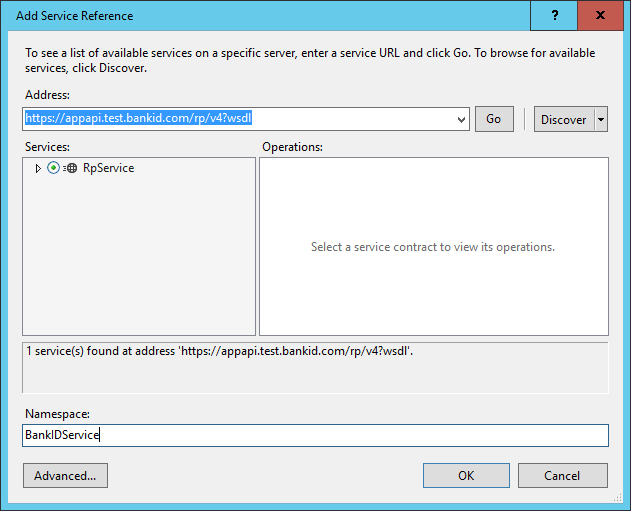
Task: Click the Add Service Reference title bar
Action: [250, 16]
